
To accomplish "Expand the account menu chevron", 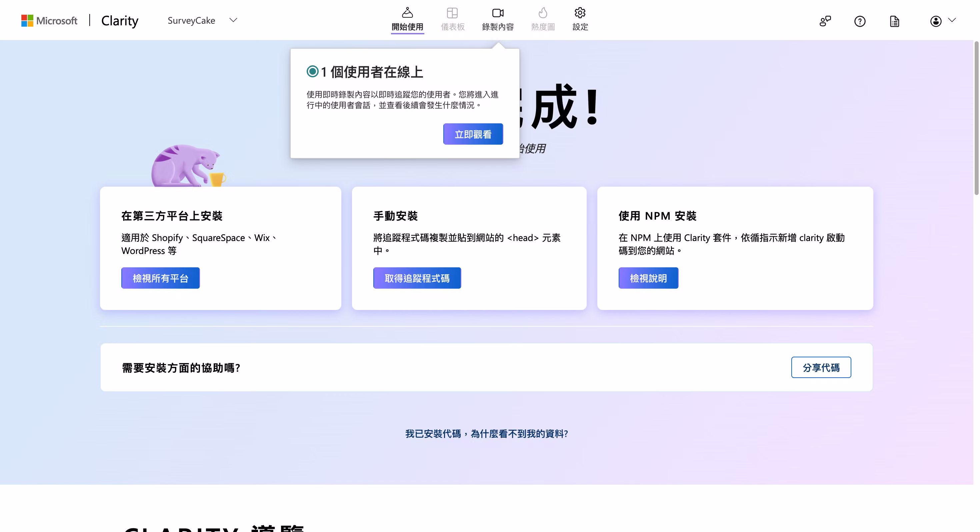I will tap(952, 20).
